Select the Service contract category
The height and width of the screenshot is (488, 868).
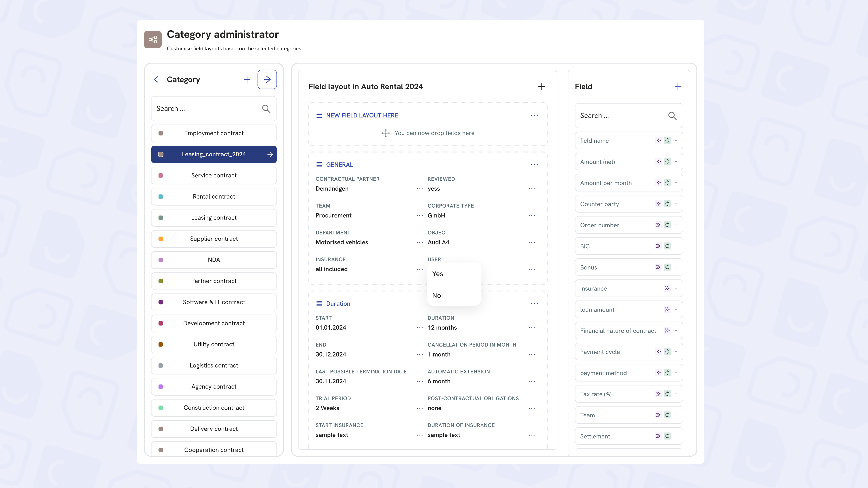pyautogui.click(x=214, y=176)
